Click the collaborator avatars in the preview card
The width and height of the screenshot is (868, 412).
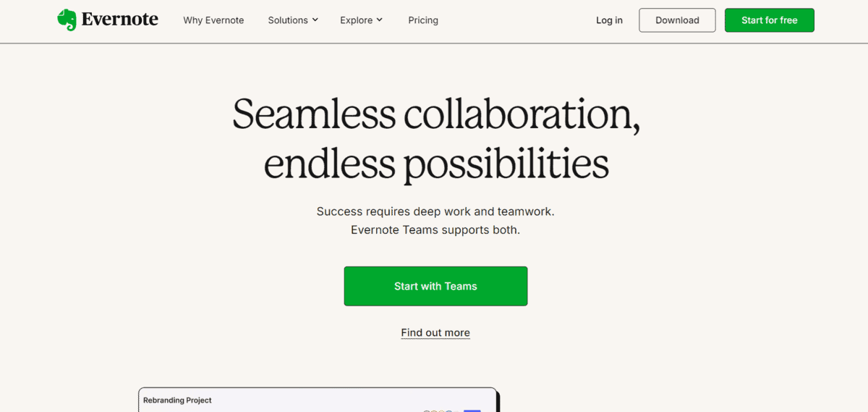tap(438, 410)
